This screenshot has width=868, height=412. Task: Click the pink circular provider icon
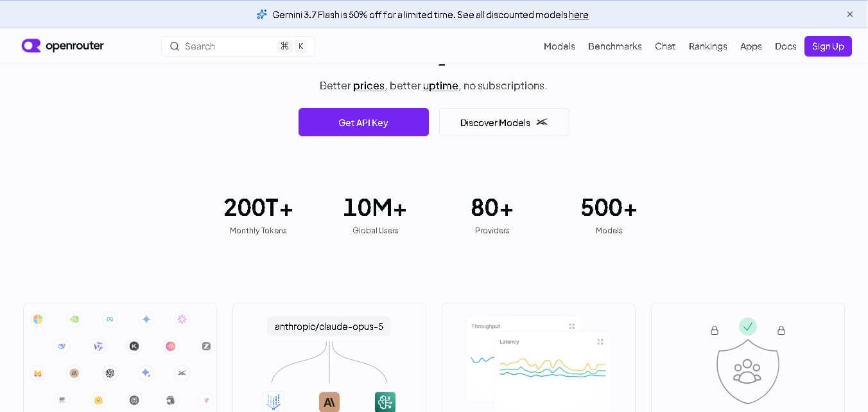(170, 346)
